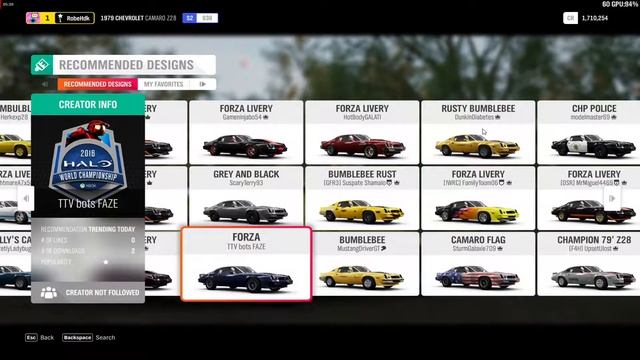Click the popularity indicator marker
Image resolution: width=640 pixels, height=360 pixels.
pyautogui.click(x=106, y=262)
